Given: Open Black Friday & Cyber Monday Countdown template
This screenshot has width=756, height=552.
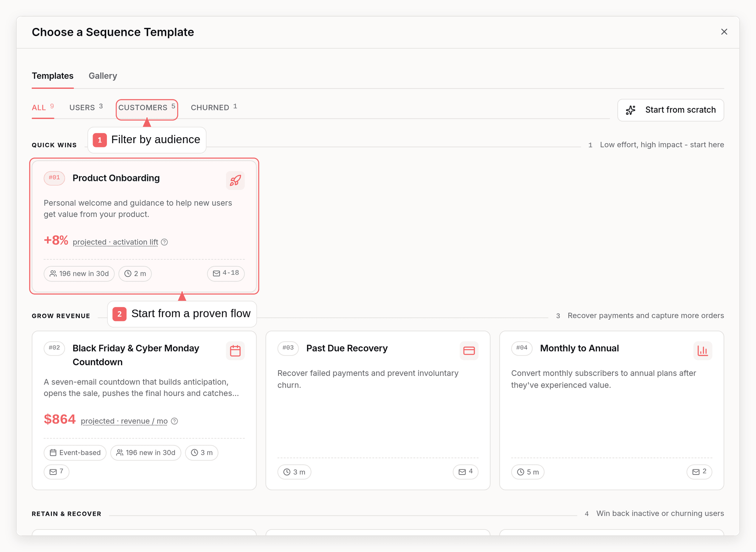Looking at the screenshot, I should click(x=136, y=355).
